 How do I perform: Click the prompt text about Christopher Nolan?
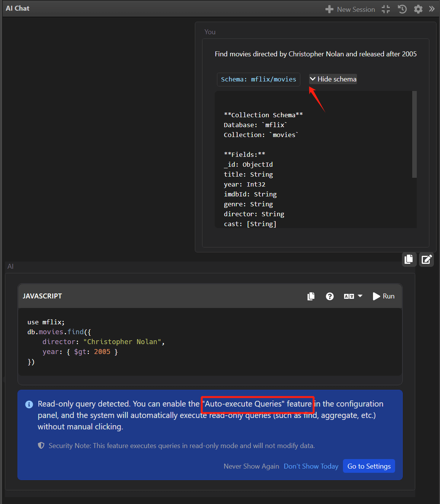pos(316,54)
